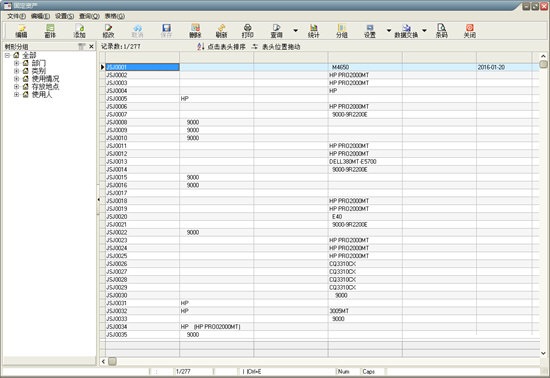550x378 pixels.
Task: Collapse the 全部 root tree node
Action: pos(7,55)
